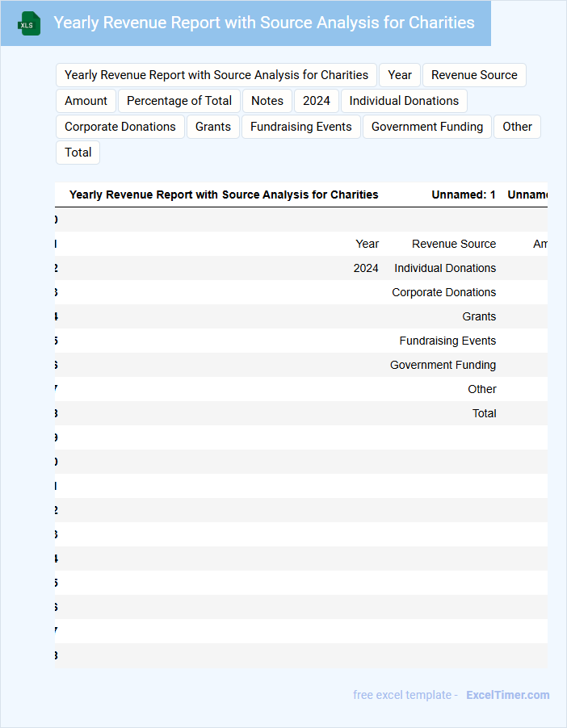Pick the Amount tag
Screen dimensions: 567x728
coord(86,101)
